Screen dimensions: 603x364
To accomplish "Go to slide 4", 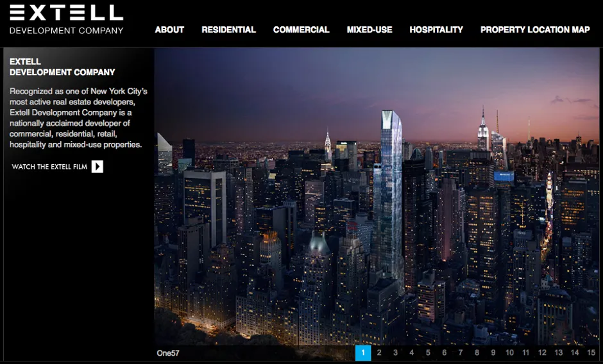I will (411, 353).
